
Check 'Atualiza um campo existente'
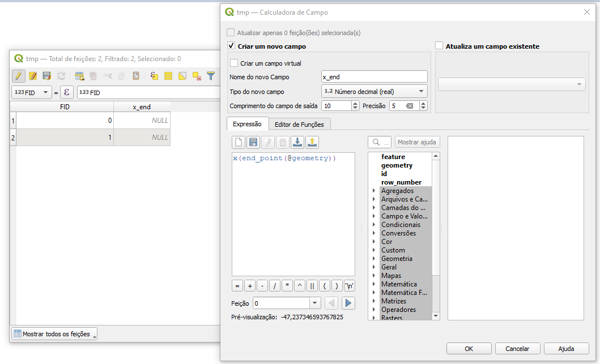(439, 46)
